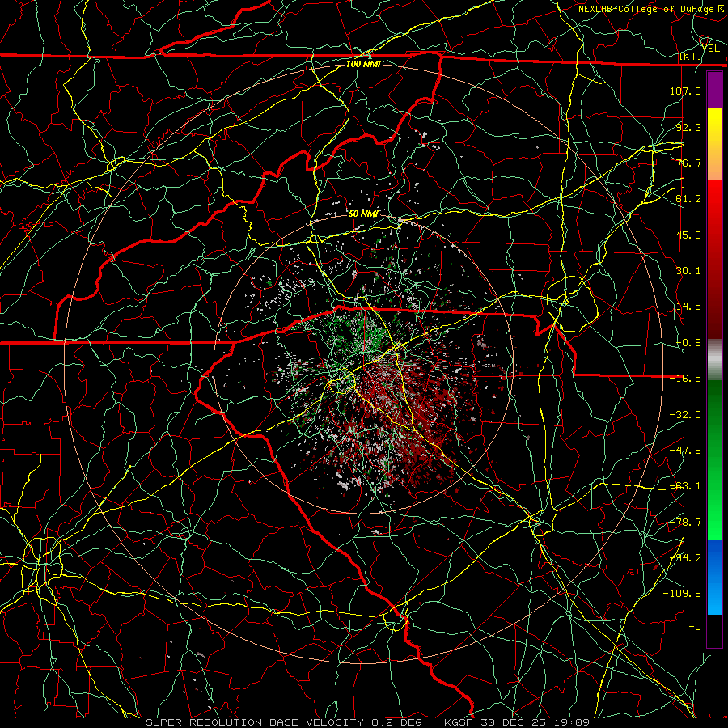
Task: Click the purple segment of the color bar
Action: pyautogui.click(x=714, y=90)
